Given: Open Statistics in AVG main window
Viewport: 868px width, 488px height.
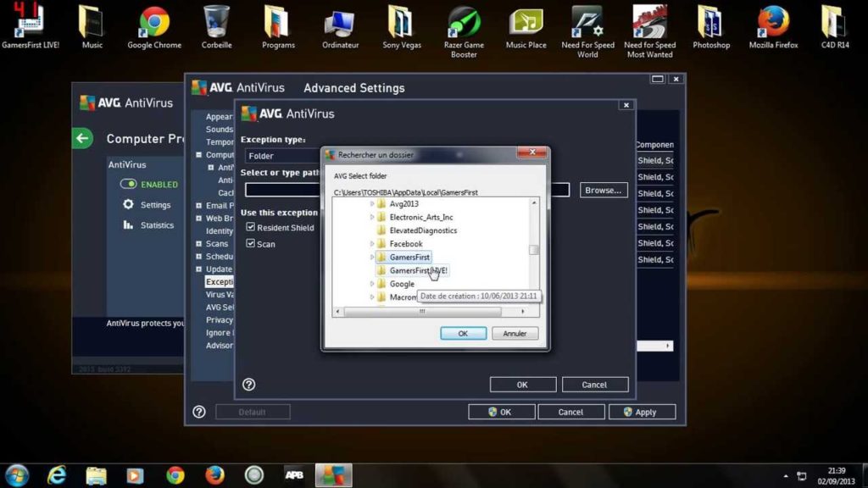Looking at the screenshot, I should coord(148,225).
